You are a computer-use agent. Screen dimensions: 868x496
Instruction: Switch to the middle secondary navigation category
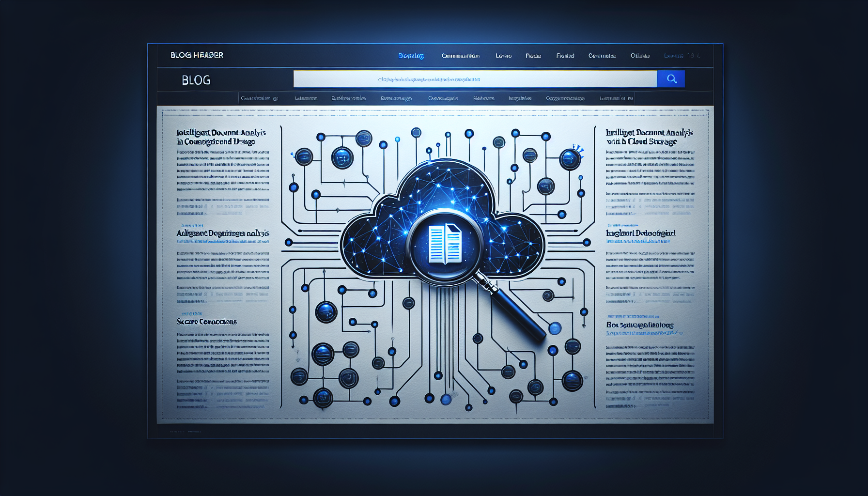pos(443,98)
